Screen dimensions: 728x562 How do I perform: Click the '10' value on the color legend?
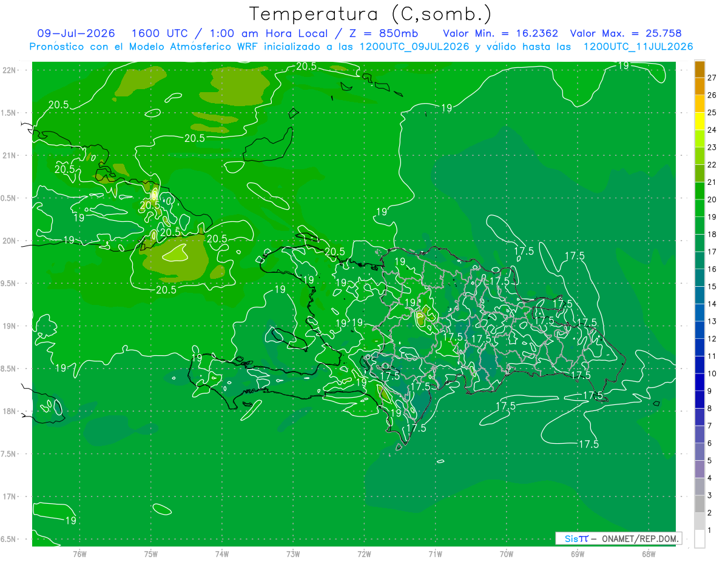click(x=712, y=373)
